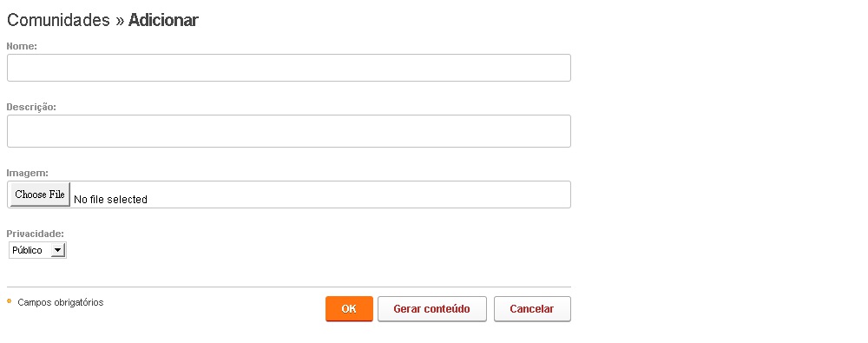
Task: Select the Público privacy combo box
Action: (x=37, y=250)
